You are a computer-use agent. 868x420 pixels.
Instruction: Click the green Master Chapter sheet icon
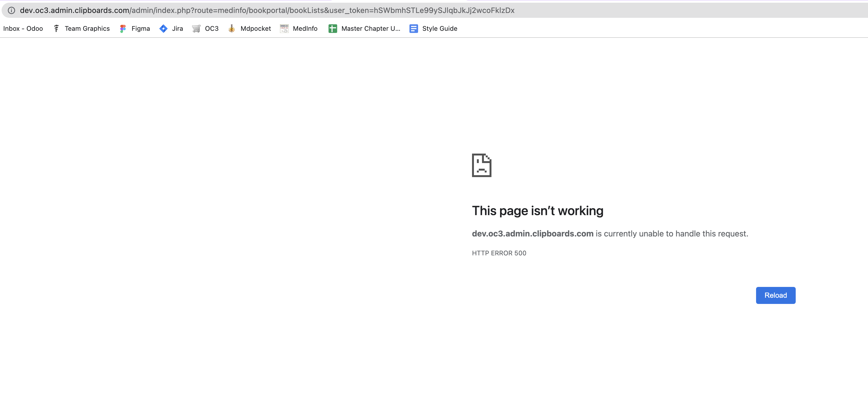[x=333, y=29]
